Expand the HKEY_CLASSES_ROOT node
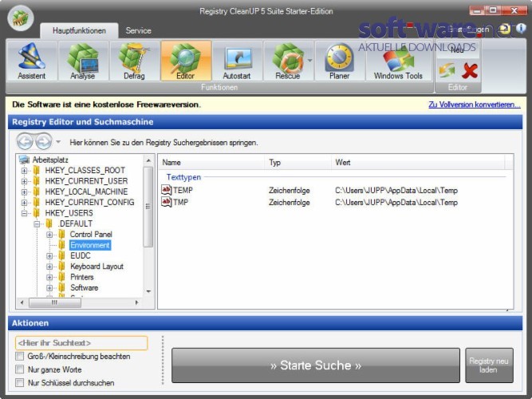 [x=24, y=171]
